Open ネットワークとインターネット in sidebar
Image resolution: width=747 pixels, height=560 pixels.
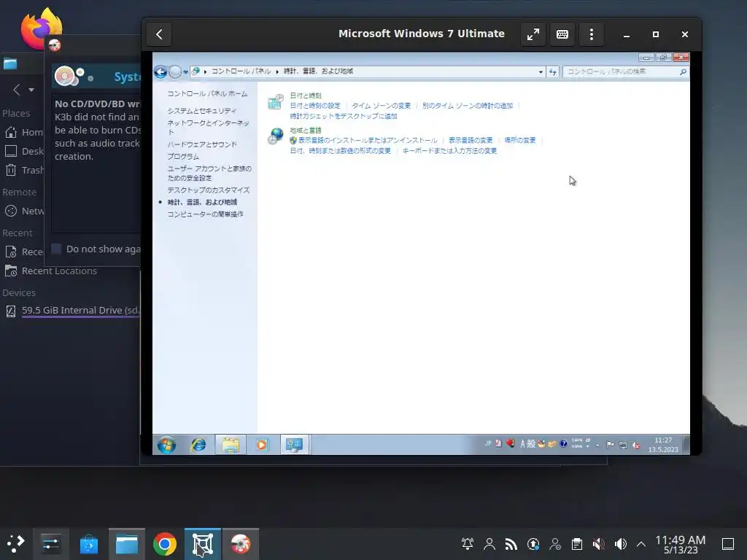click(x=208, y=127)
